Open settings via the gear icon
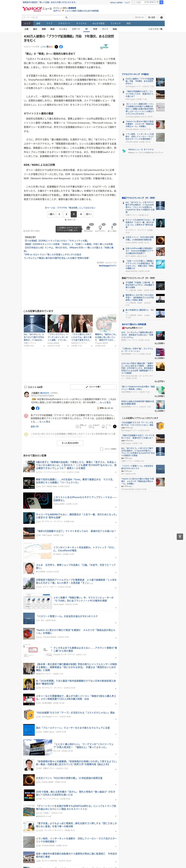This screenshot has height=868, width=186. (161, 17)
